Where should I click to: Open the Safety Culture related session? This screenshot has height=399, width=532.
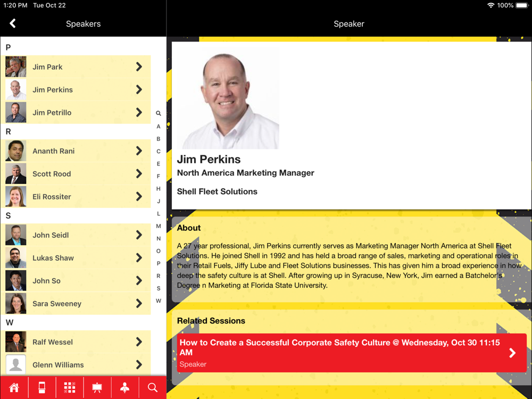tap(352, 353)
